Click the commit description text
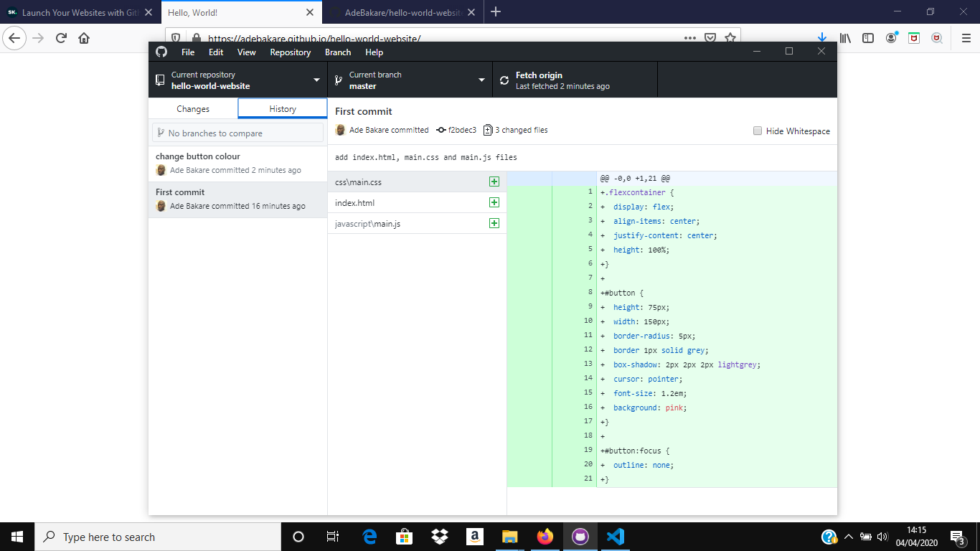This screenshot has width=980, height=551. point(426,157)
